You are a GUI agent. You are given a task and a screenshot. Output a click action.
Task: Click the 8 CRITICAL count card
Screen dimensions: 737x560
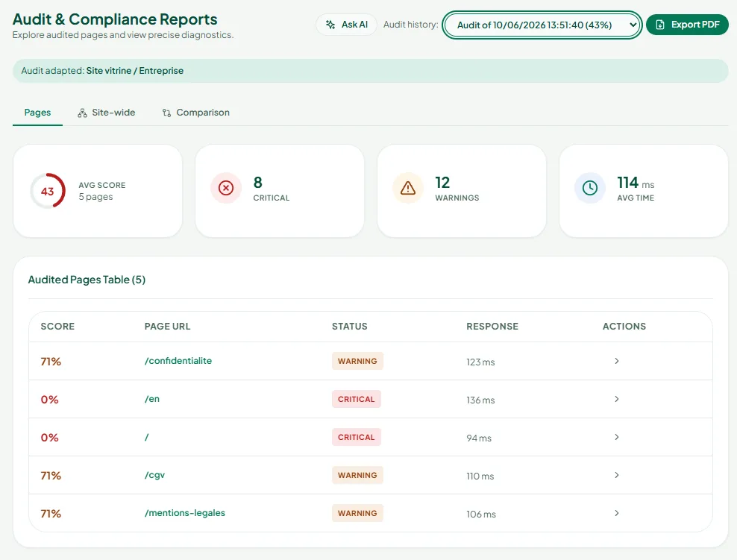tap(280, 191)
